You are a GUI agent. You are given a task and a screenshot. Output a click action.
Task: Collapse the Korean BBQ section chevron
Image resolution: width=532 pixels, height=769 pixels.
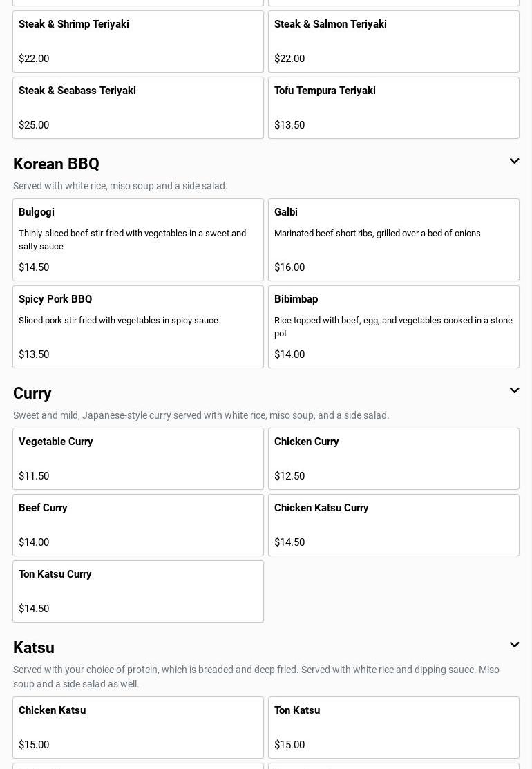click(x=514, y=162)
